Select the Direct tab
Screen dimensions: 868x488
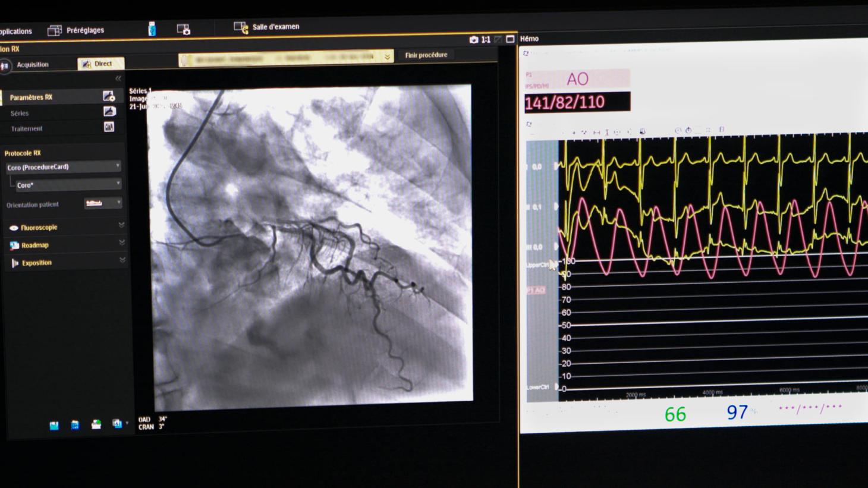(x=100, y=64)
